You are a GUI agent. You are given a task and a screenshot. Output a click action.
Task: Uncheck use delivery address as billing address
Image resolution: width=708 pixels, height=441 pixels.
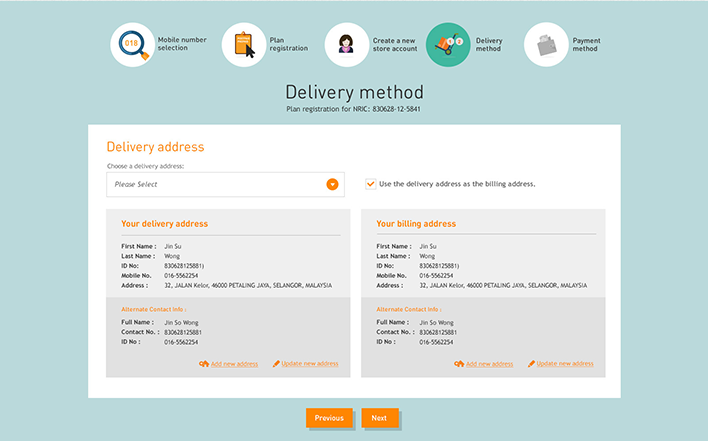coord(371,184)
